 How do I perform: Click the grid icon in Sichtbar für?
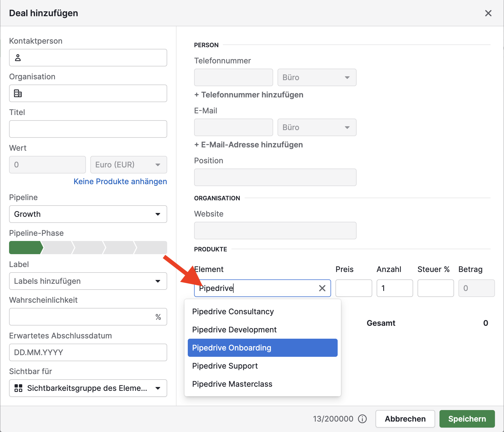coord(18,388)
